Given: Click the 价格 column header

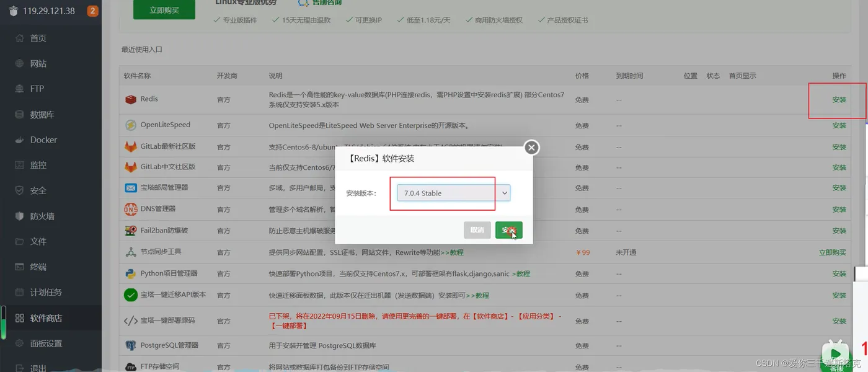Looking at the screenshot, I should [582, 76].
